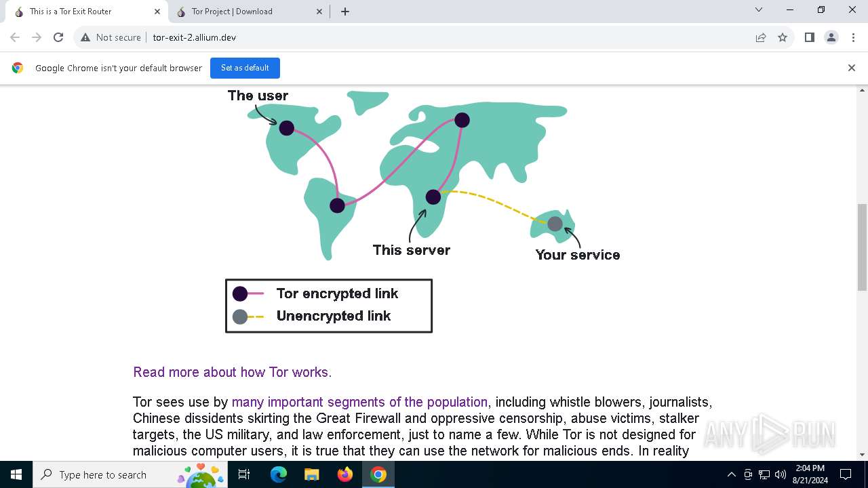Open 'Read more about how Tor works' link
This screenshot has height=488, width=868.
(232, 372)
